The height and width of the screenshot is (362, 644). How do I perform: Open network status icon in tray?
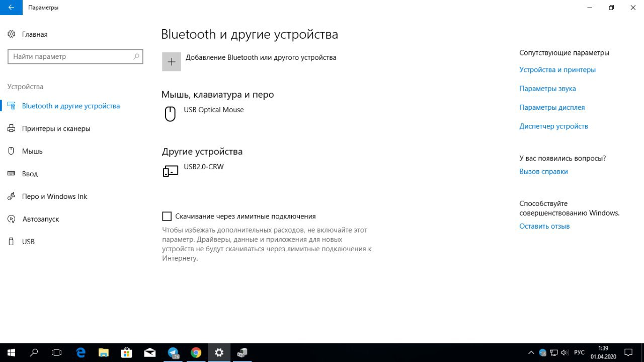[x=554, y=352]
